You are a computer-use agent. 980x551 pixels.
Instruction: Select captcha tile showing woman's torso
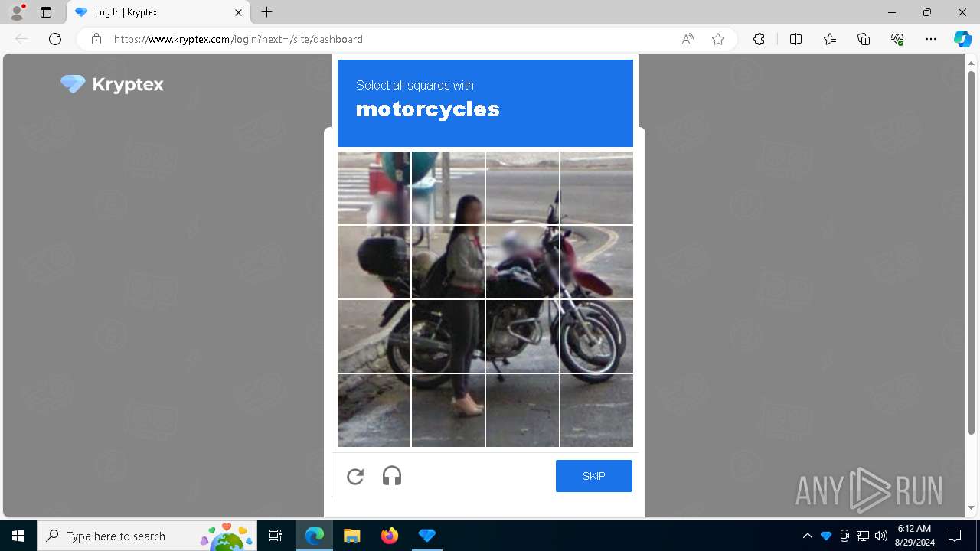pos(448,262)
